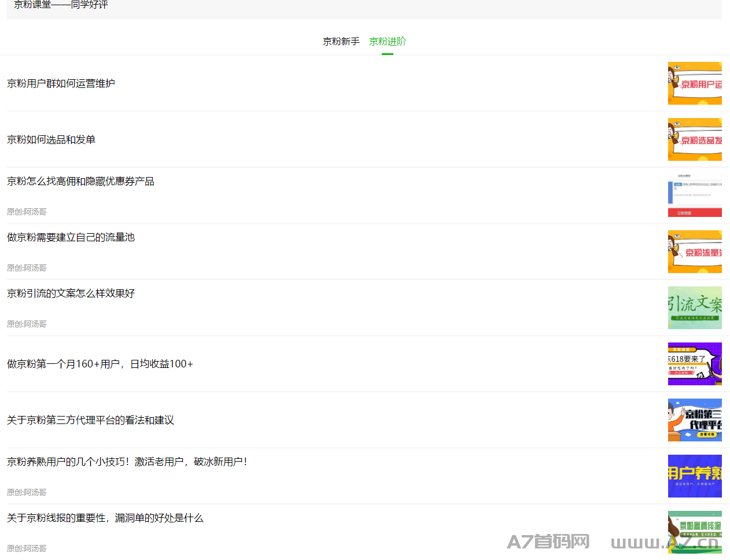Click 原创:阿汤哥 under 京粉怎么找高佣和隐藏优惠券产品
Screen dimensions: 730x560
click(27, 212)
